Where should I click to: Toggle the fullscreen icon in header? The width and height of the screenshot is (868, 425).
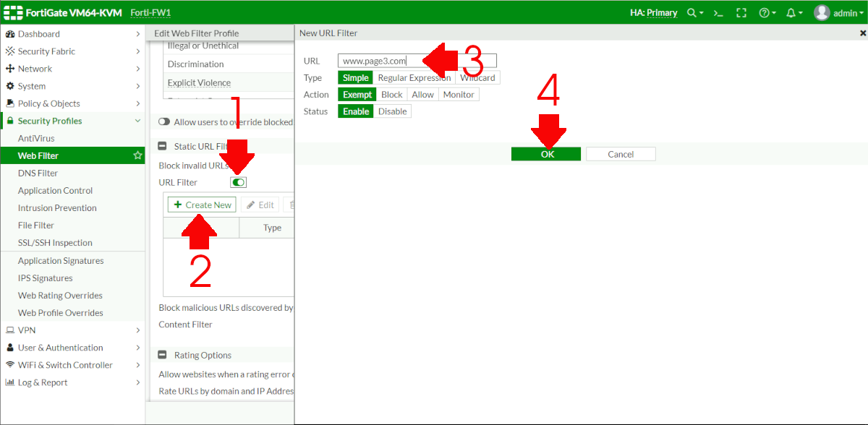(x=741, y=13)
